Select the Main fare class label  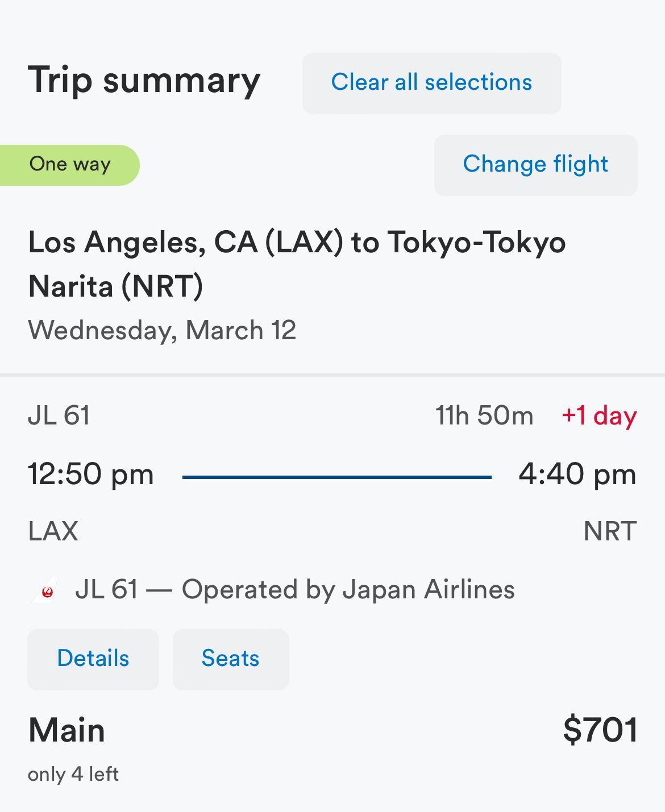(66, 730)
